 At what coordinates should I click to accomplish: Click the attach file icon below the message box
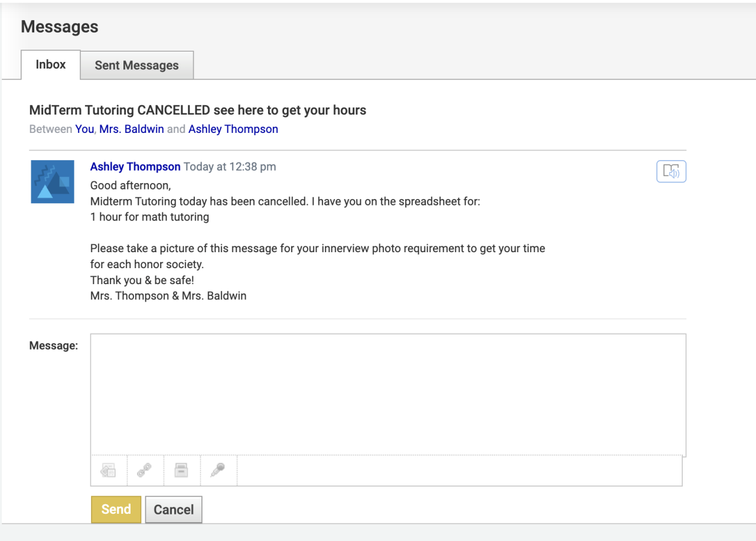(x=109, y=470)
